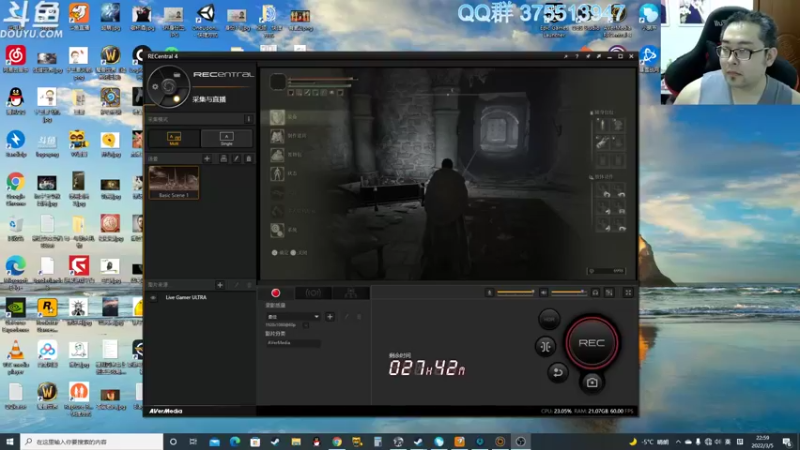The image size is (800, 450).
Task: Open Douyu desktop shortcut at top-left
Action: 79,17
